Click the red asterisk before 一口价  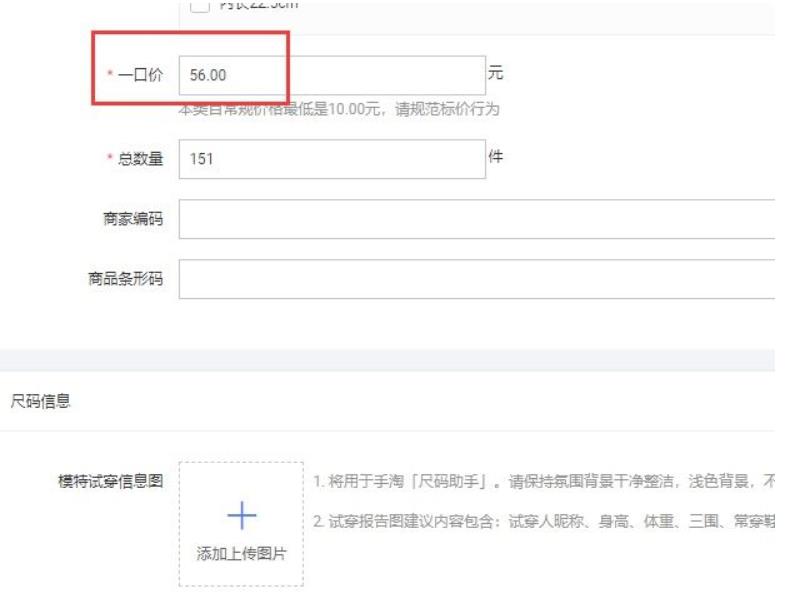coord(111,76)
